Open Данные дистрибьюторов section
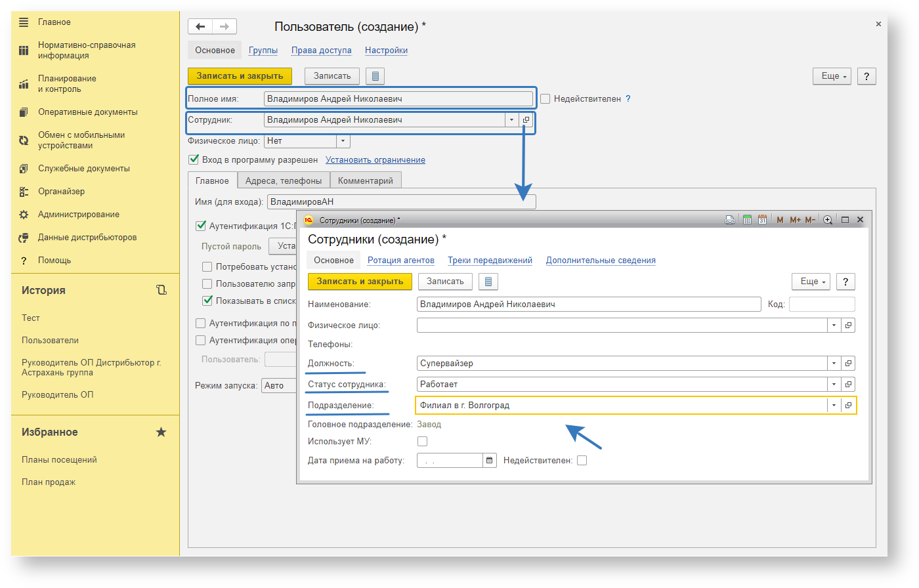Image resolution: width=919 pixels, height=588 pixels. (87, 237)
